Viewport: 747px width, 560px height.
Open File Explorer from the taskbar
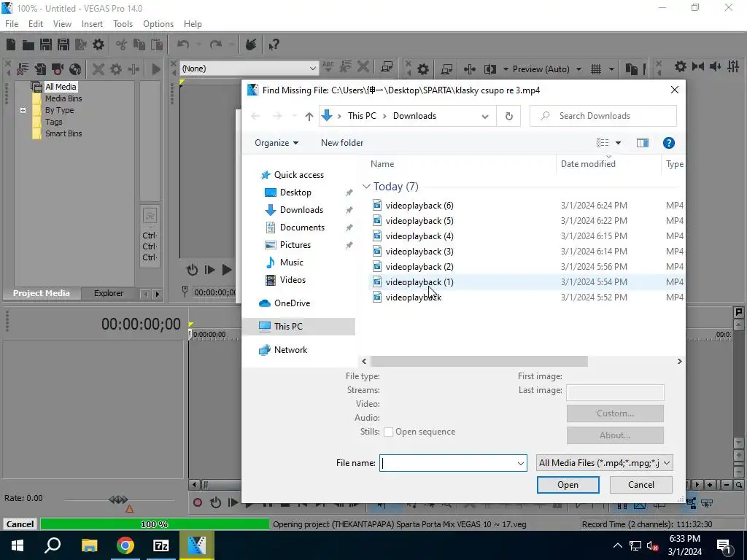click(x=89, y=545)
